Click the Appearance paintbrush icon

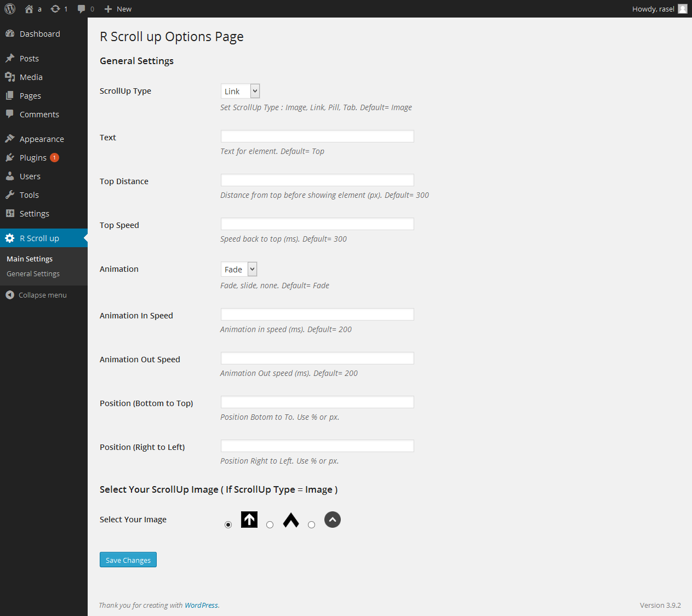point(10,139)
